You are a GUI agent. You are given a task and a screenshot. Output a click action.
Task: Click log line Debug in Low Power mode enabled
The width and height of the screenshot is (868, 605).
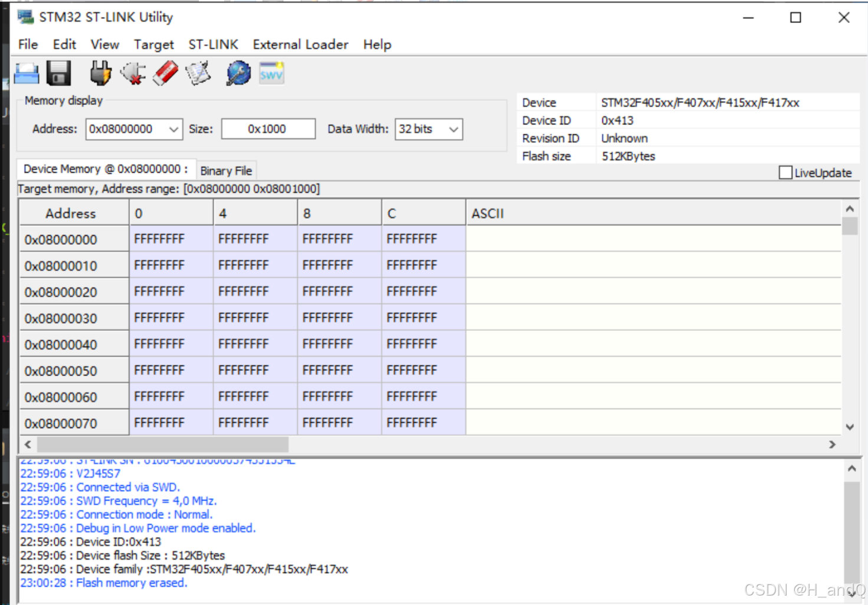(x=138, y=528)
